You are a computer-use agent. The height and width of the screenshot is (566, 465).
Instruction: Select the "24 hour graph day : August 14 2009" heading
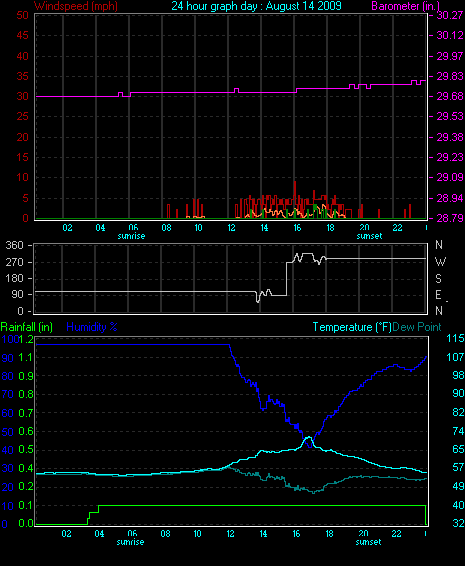(256, 6)
